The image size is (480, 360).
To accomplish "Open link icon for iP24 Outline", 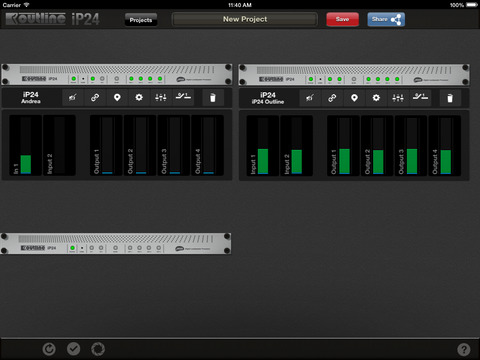I will point(332,98).
